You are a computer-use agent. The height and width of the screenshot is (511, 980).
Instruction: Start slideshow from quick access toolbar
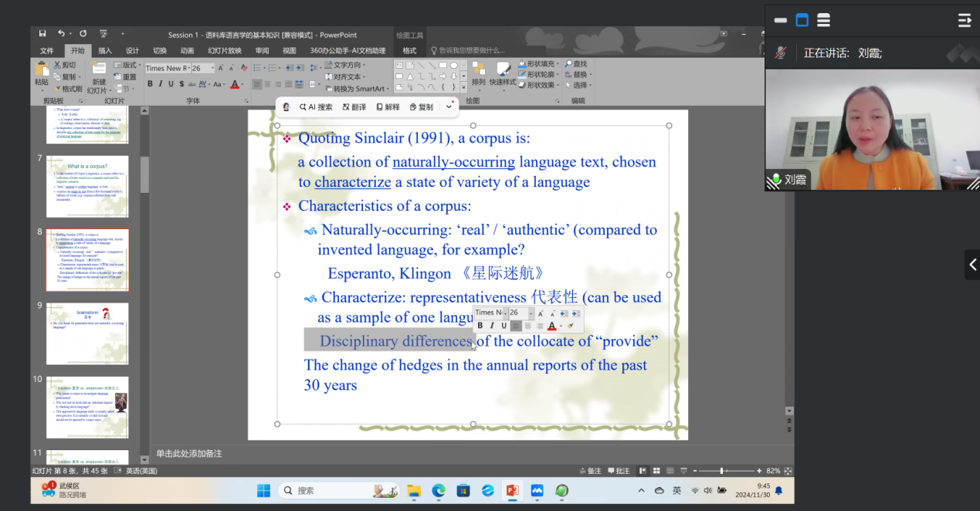(x=103, y=34)
